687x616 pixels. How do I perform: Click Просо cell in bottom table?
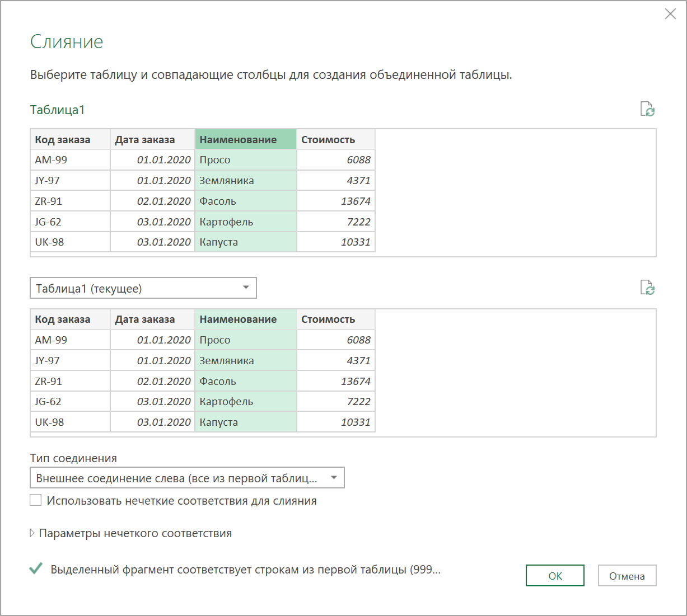click(x=246, y=340)
